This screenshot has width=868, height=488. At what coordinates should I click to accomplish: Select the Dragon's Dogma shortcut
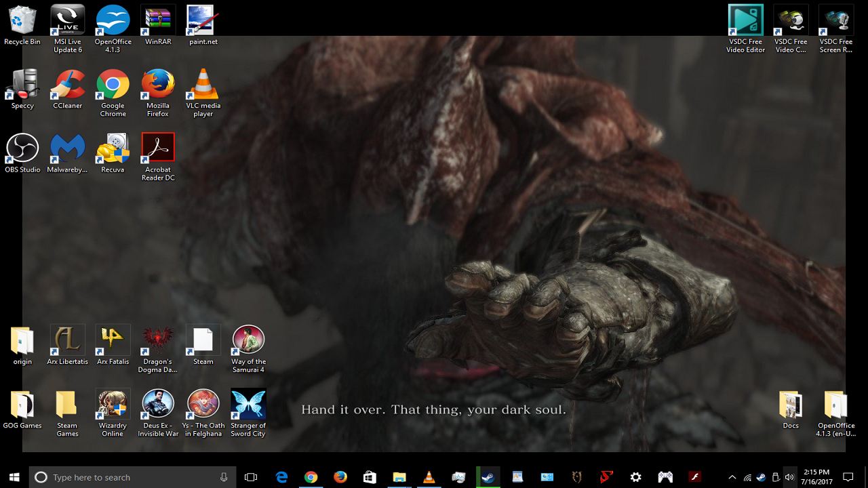[158, 349]
